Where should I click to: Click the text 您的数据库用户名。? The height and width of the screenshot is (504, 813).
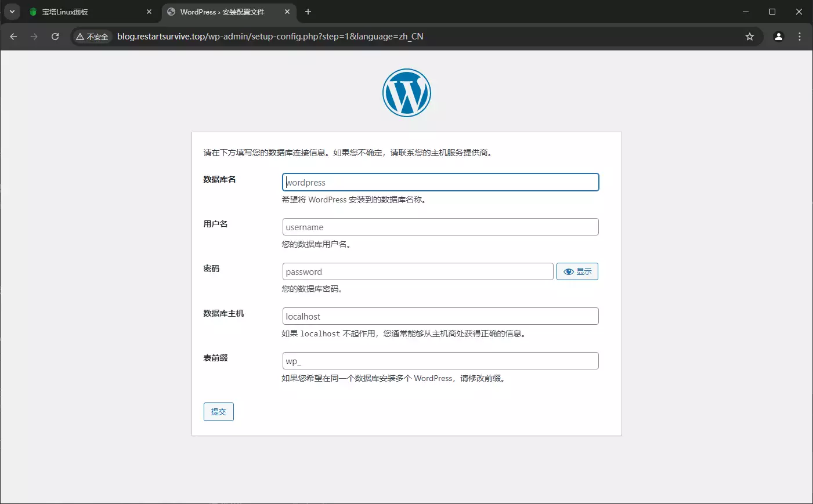(316, 244)
